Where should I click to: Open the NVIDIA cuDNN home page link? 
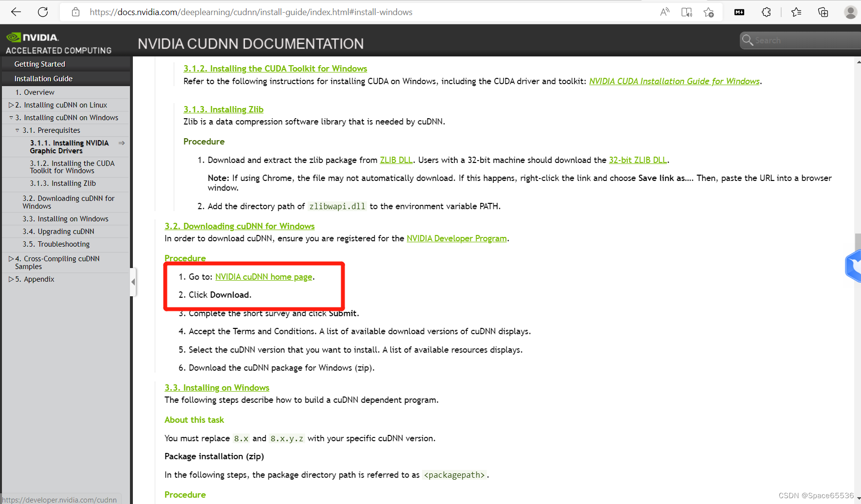coord(264,277)
